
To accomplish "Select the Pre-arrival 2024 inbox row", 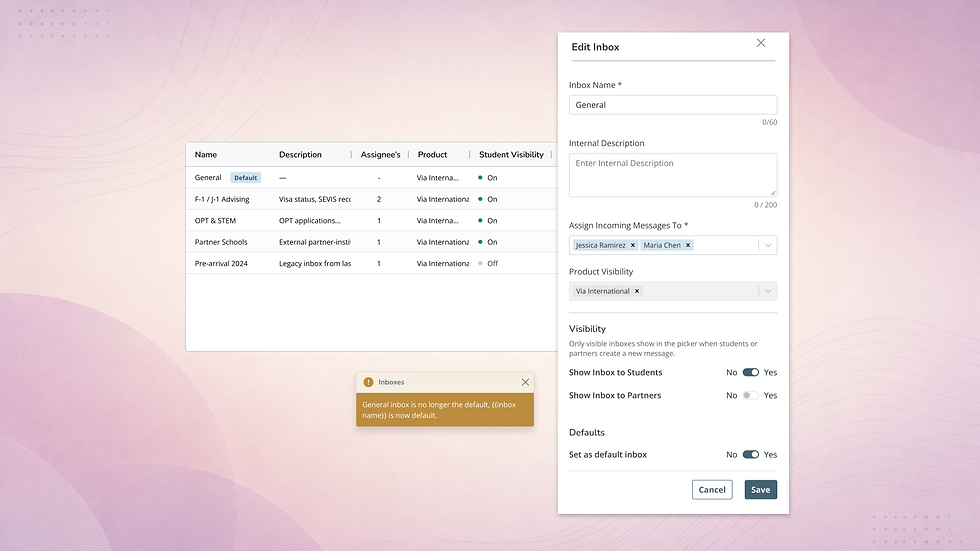I will pos(371,264).
